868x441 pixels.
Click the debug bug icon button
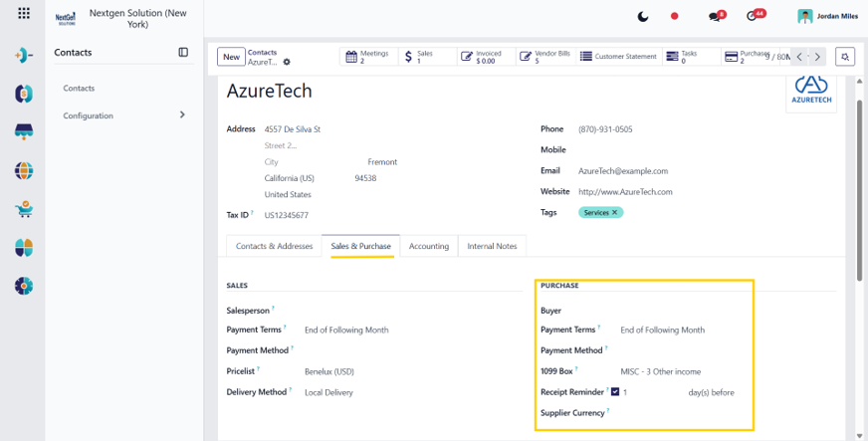pyautogui.click(x=845, y=57)
